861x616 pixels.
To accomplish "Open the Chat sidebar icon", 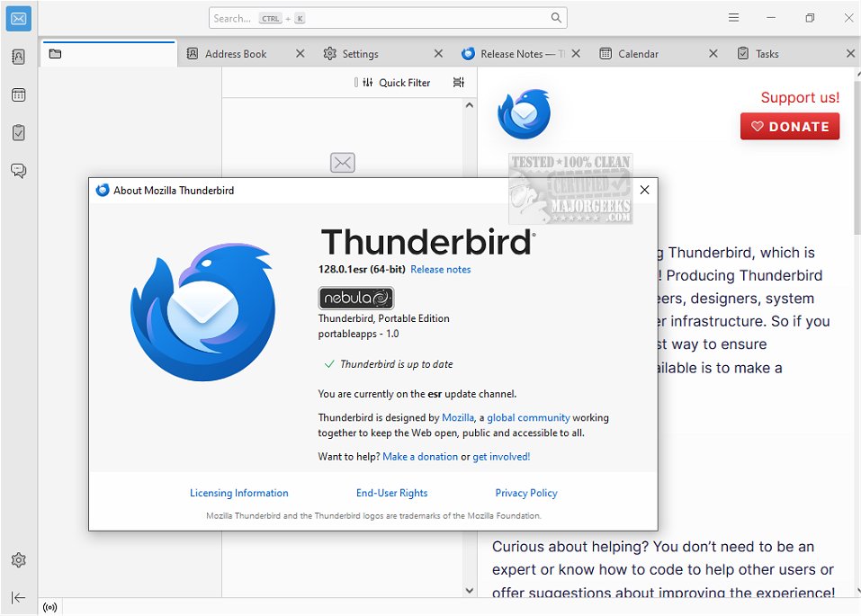I will (x=18, y=171).
